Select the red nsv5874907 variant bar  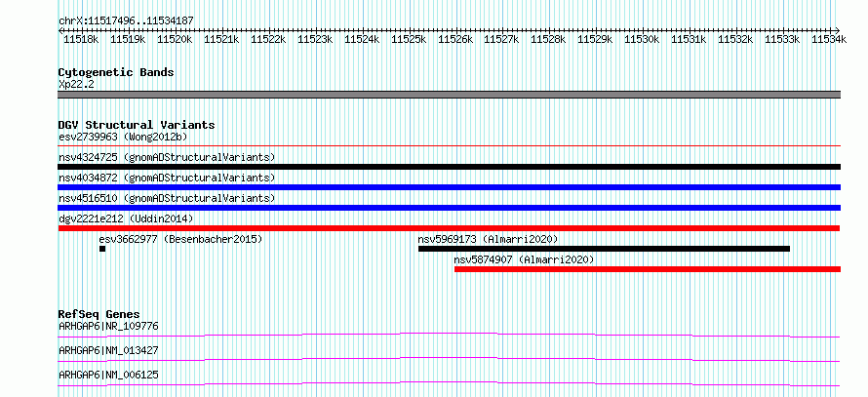point(648,269)
